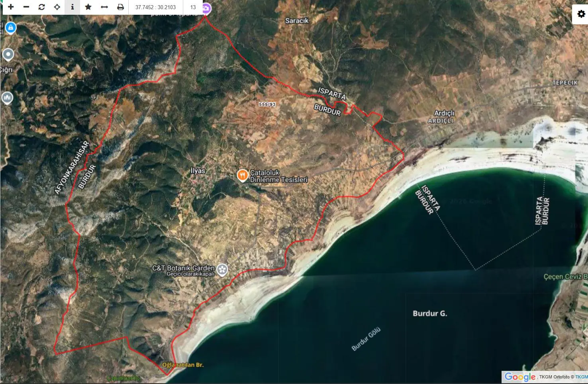
Task: Open the settings gear panel
Action: pyautogui.click(x=581, y=14)
